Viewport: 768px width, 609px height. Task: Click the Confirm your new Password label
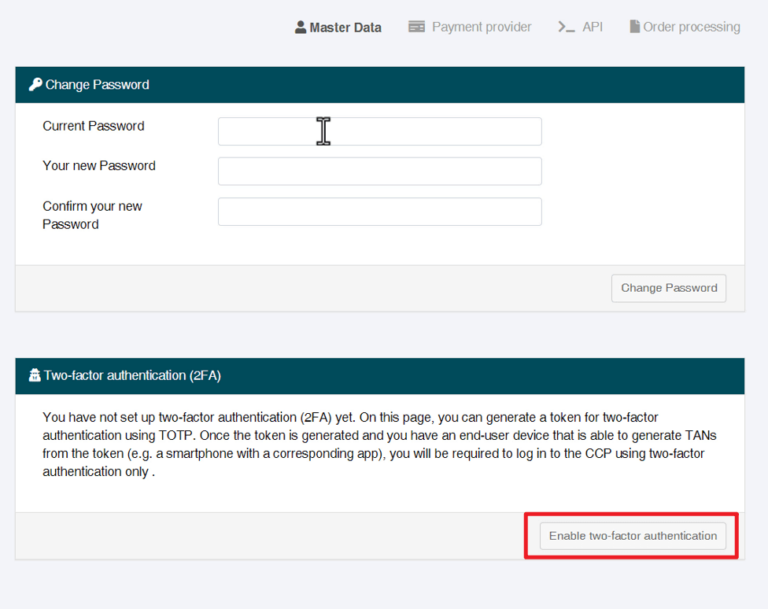tap(92, 215)
